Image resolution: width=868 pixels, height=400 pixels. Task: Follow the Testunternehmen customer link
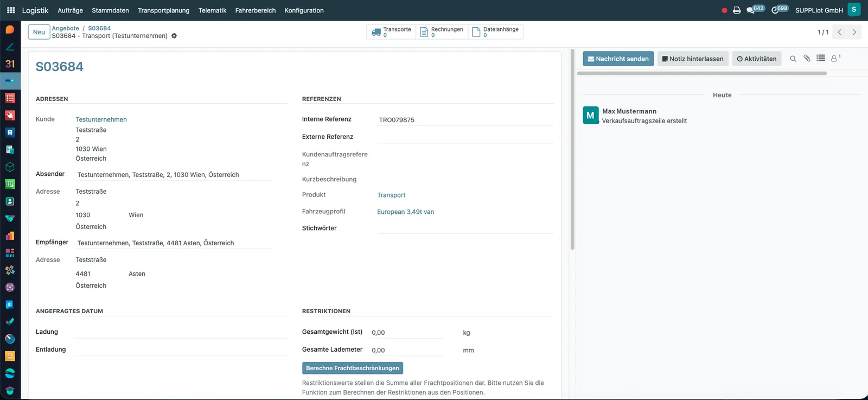(101, 119)
